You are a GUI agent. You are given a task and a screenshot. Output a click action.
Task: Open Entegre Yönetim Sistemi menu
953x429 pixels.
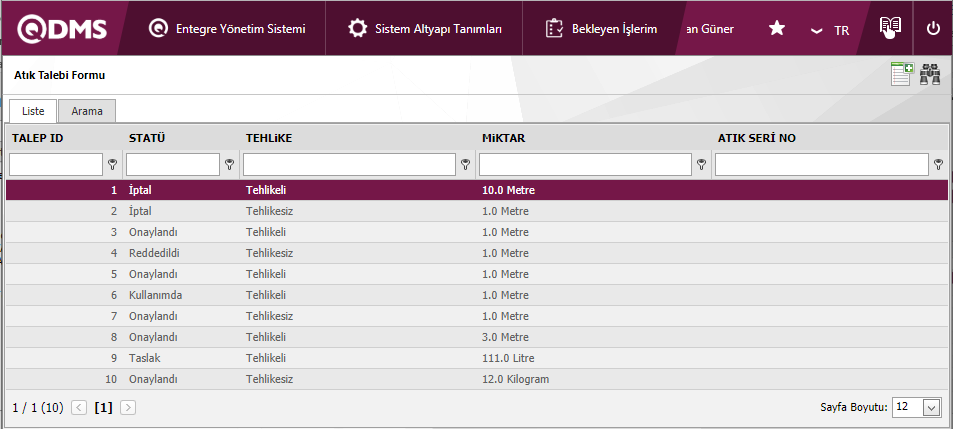[227, 29]
